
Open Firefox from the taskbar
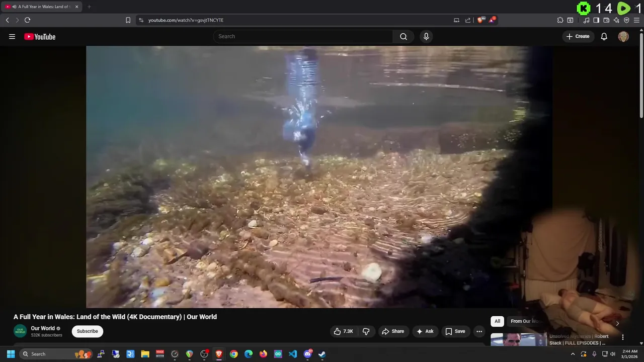(263, 354)
